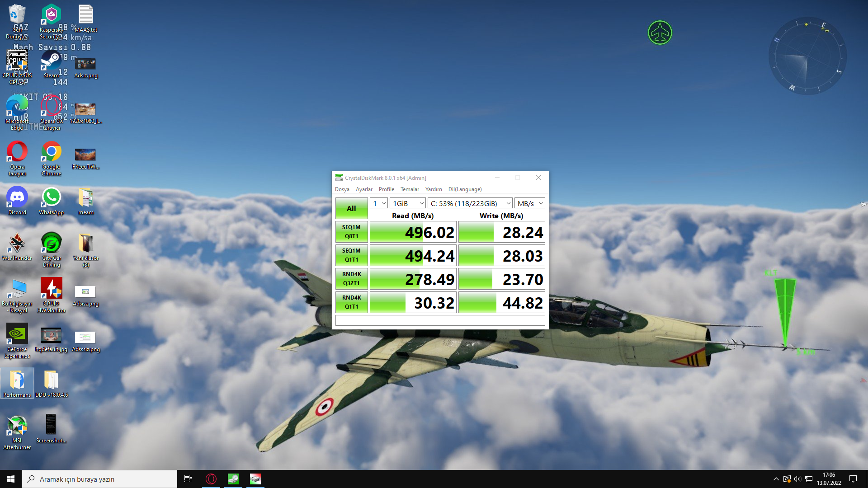Show hidden system tray icons
Viewport: 868px width, 488px height.
pyautogui.click(x=776, y=479)
